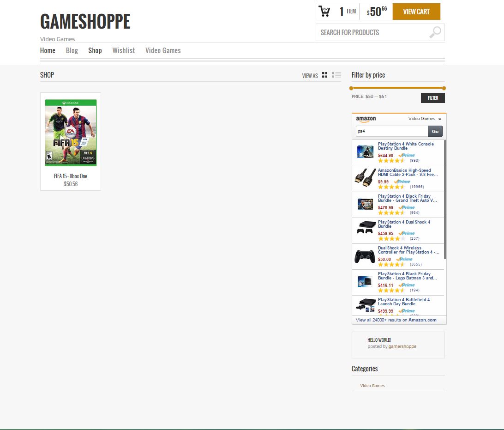The height and width of the screenshot is (430, 504).
Task: Click the FIFA 15 - Xbox One title
Action: click(x=71, y=176)
